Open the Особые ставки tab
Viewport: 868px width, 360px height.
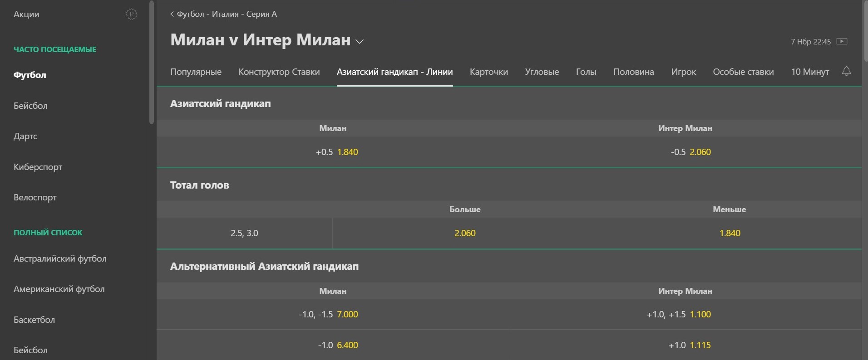[743, 72]
